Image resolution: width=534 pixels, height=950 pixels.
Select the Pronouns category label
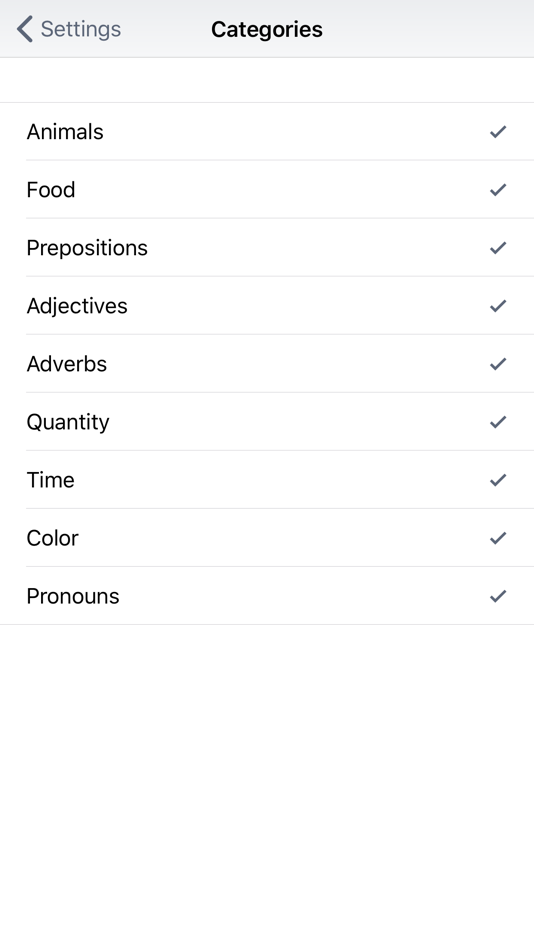[73, 596]
